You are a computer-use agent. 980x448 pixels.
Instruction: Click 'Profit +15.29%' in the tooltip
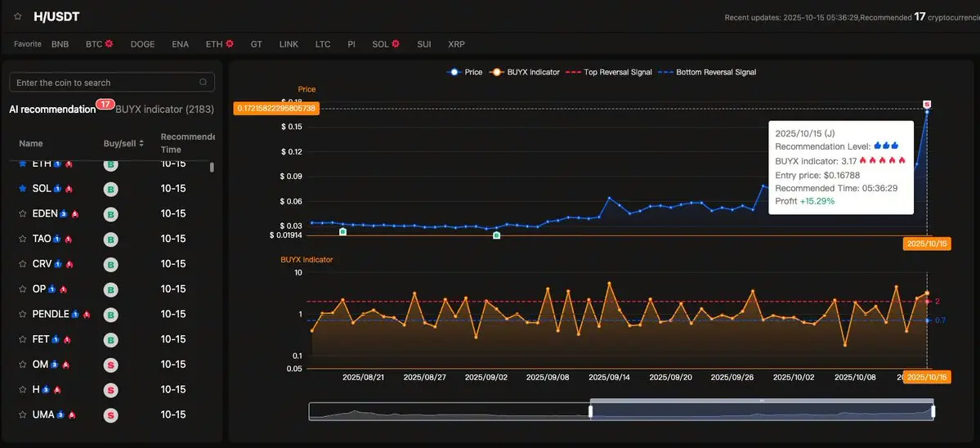coord(805,200)
